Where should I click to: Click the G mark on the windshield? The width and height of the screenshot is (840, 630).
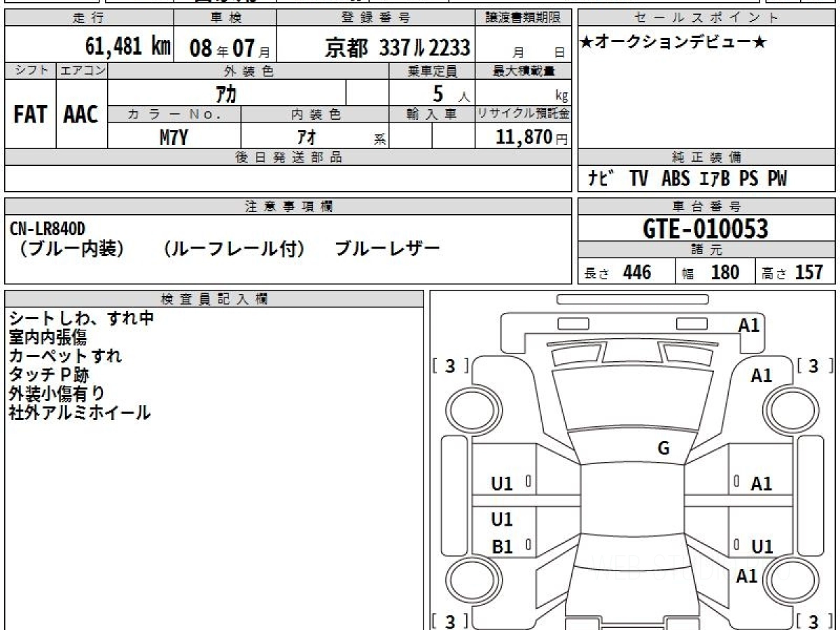pyautogui.click(x=664, y=449)
